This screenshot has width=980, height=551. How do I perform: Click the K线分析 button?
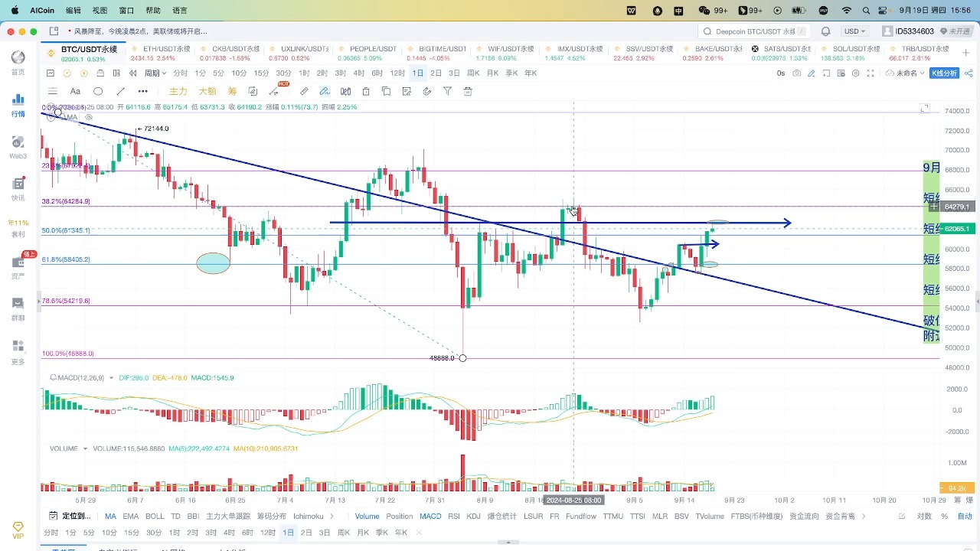point(944,73)
